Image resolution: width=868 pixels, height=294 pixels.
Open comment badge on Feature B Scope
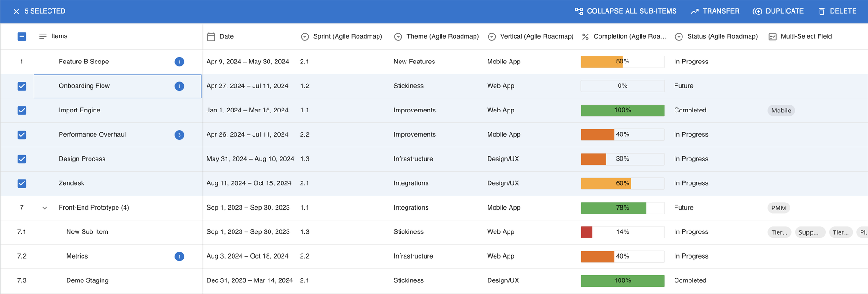click(179, 62)
